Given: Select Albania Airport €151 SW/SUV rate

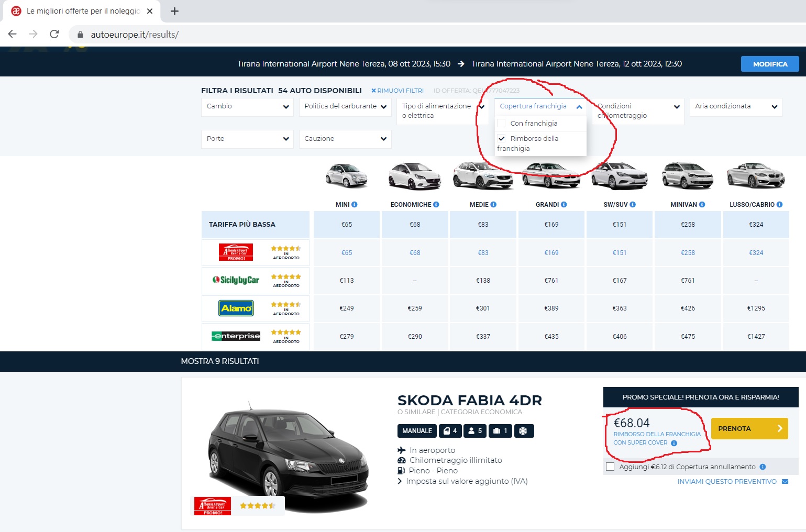Looking at the screenshot, I should (x=620, y=252).
